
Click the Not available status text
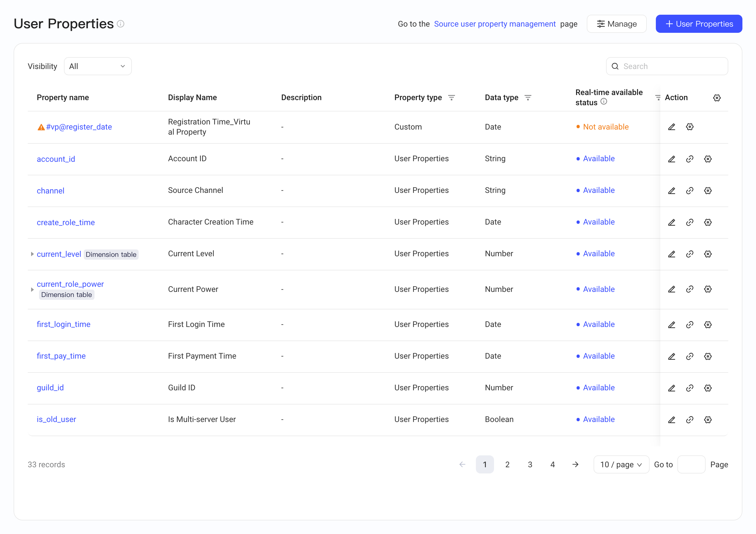coord(606,127)
